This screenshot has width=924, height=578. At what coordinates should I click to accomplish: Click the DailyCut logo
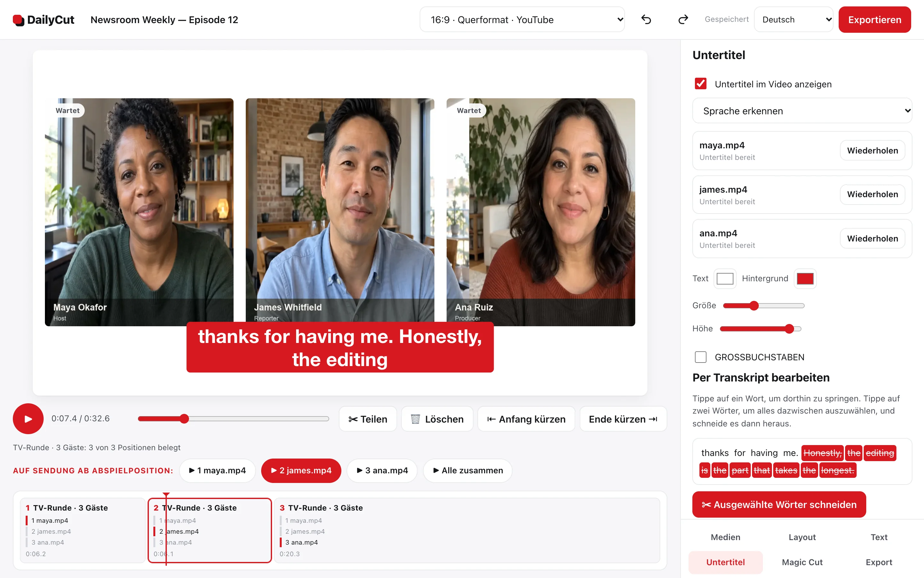point(44,20)
